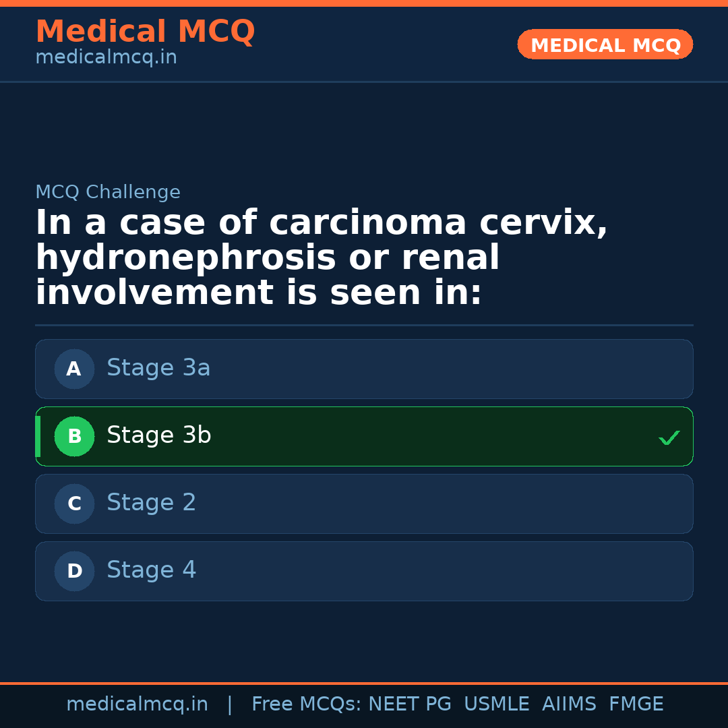The width and height of the screenshot is (728, 728).
Task: Click the circular C option badge
Action: click(74, 504)
